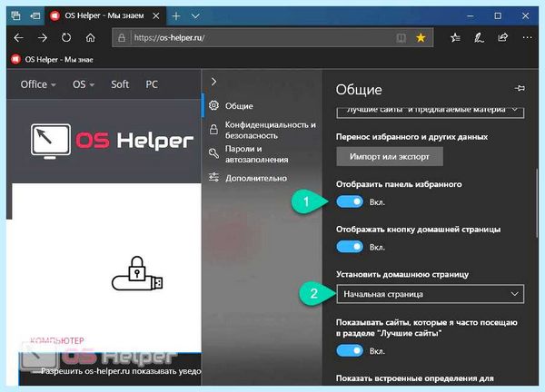Click the yellow favorites star
Screen dimensions: 545x392
421,37
